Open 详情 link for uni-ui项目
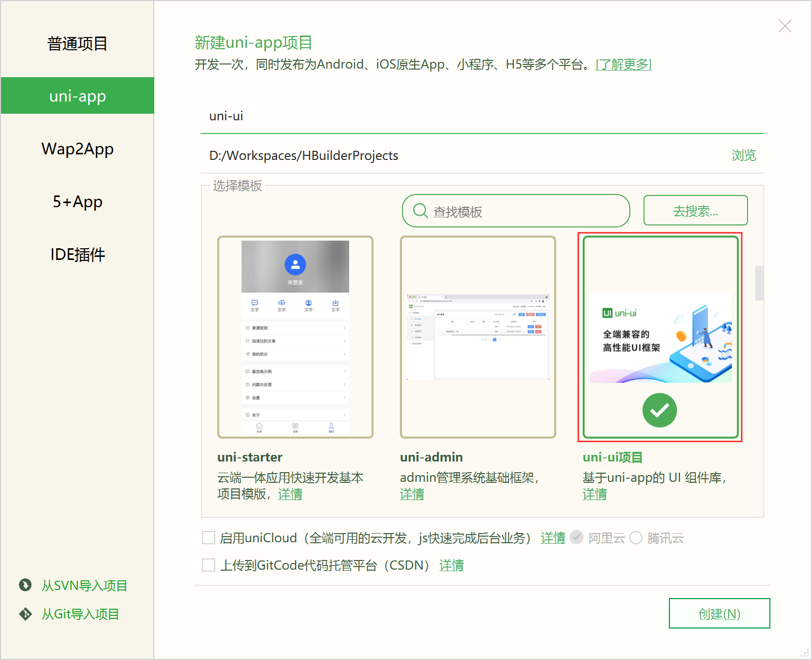 pyautogui.click(x=595, y=494)
